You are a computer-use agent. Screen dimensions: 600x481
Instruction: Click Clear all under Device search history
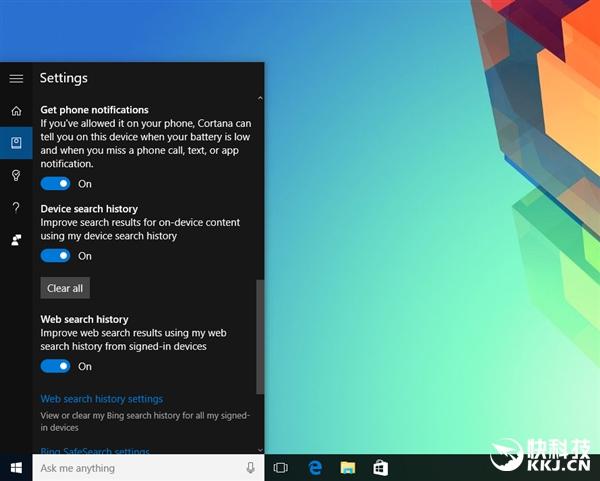(x=65, y=288)
